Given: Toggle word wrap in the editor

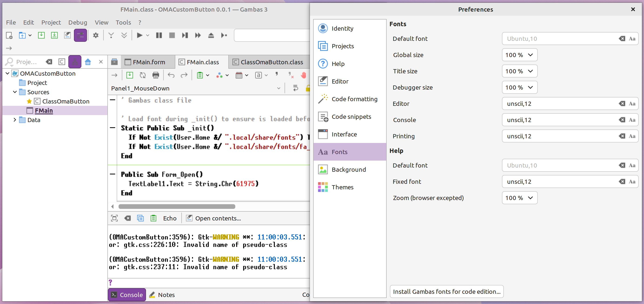Looking at the screenshot, I should coord(295,88).
